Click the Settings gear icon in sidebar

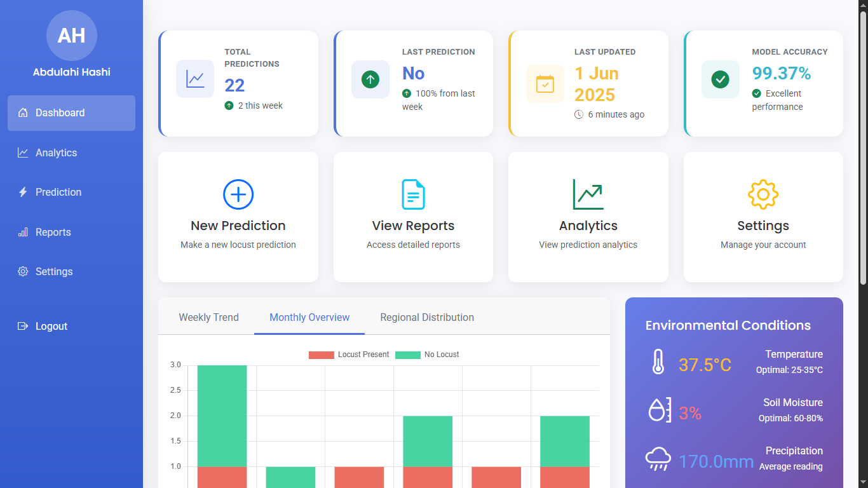(x=23, y=271)
